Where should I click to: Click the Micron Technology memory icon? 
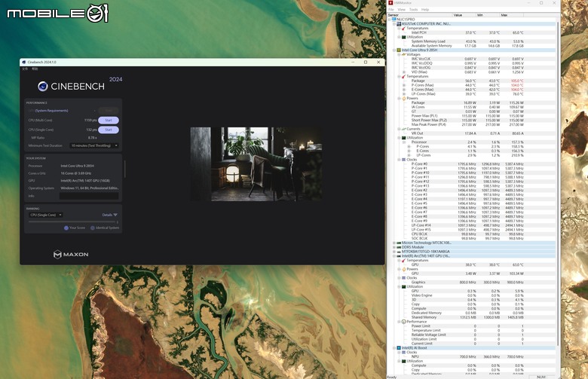[x=399, y=243]
